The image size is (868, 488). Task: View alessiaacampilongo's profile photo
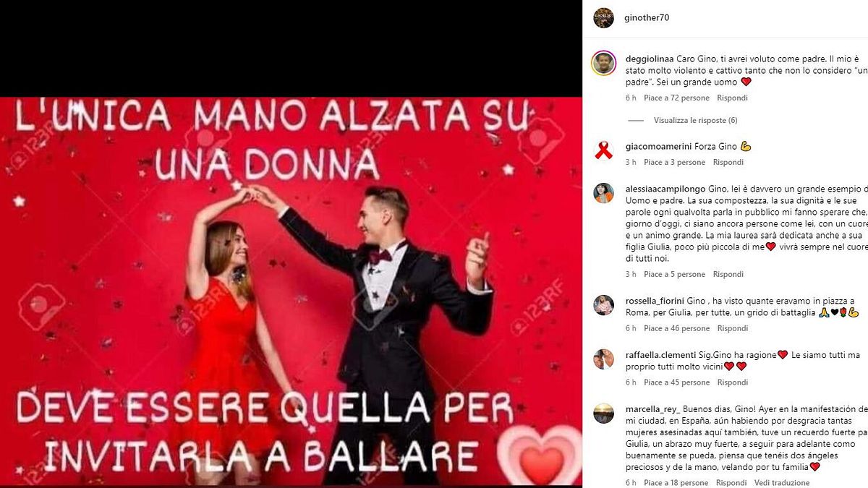(x=603, y=193)
